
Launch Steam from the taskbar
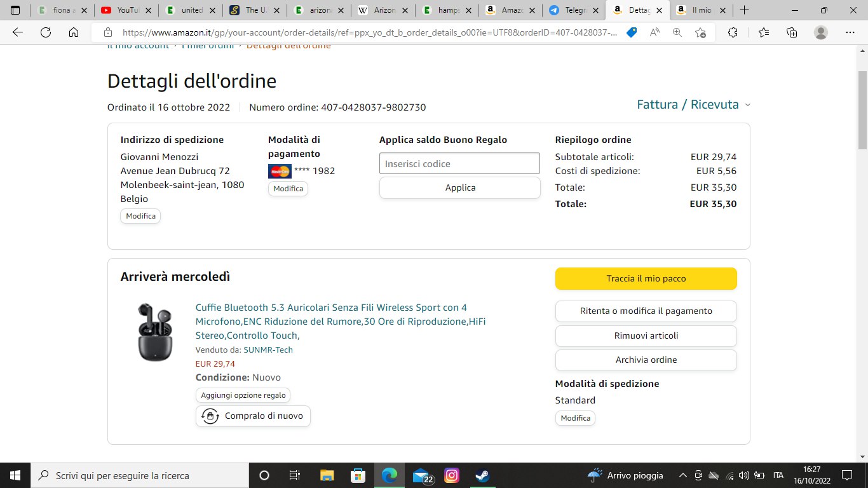pyautogui.click(x=482, y=475)
